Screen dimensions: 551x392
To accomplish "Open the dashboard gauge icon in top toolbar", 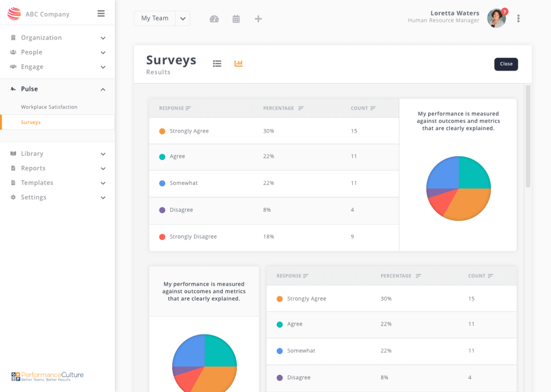I will pyautogui.click(x=214, y=18).
